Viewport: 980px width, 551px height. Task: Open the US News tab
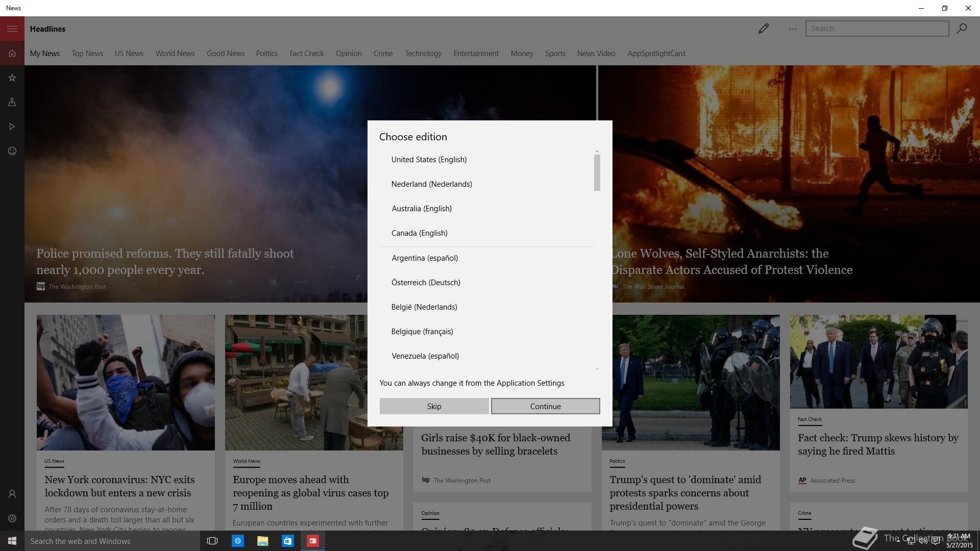coord(129,54)
